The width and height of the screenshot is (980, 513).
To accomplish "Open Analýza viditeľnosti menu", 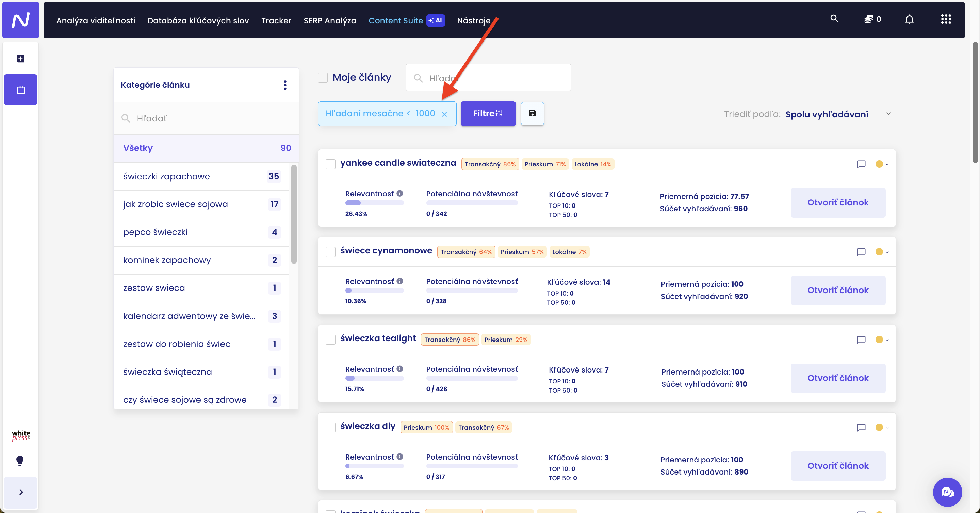I will 96,20.
